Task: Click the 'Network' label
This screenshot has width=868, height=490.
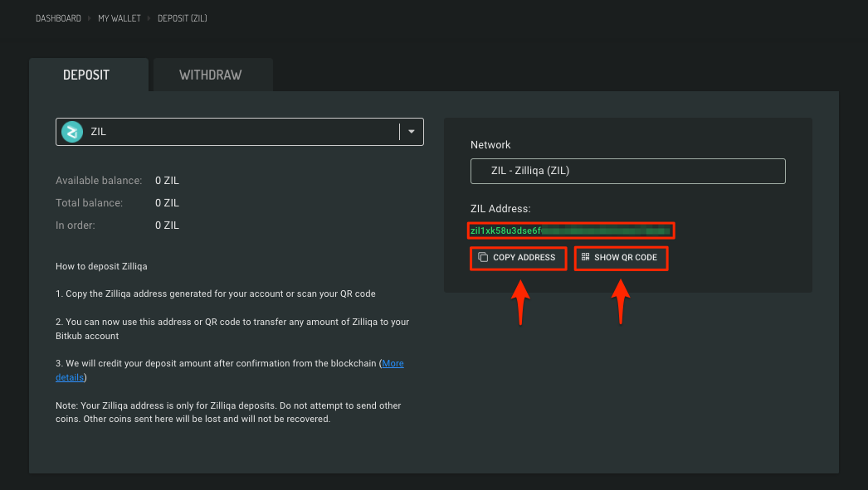Action: [490, 145]
